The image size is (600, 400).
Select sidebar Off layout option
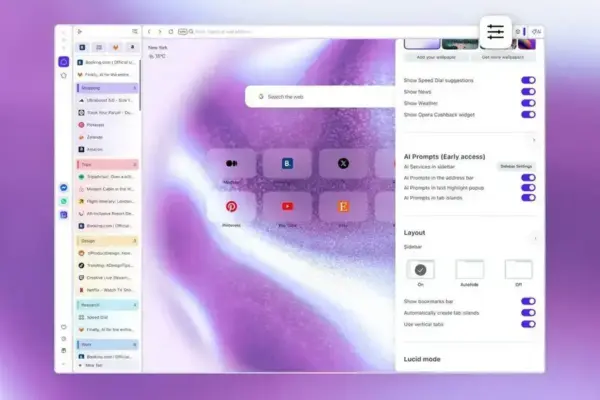click(x=518, y=270)
